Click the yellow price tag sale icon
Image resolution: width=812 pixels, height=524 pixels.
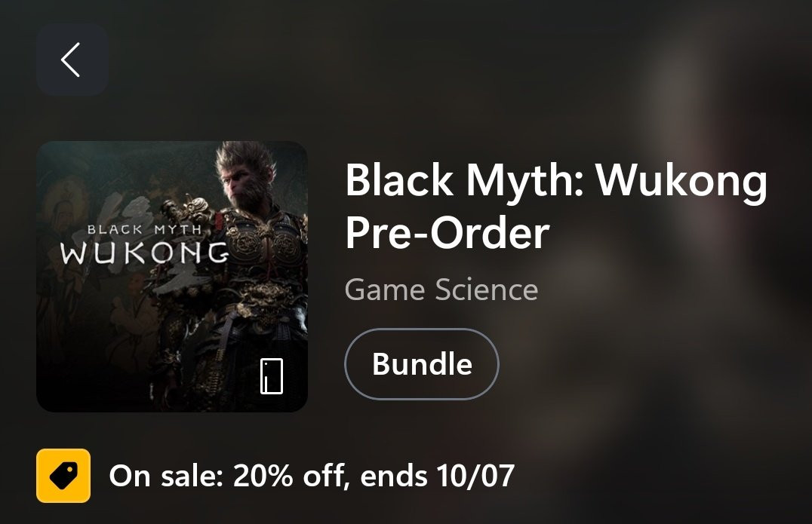(63, 476)
